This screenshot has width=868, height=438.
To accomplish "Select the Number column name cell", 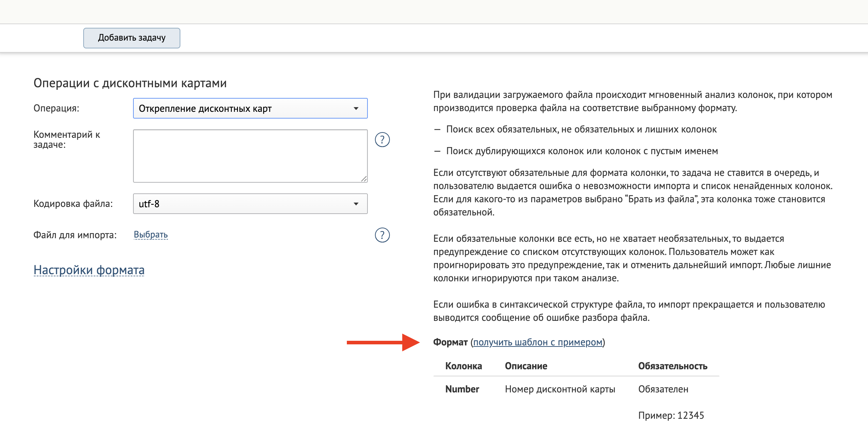I will 462,389.
